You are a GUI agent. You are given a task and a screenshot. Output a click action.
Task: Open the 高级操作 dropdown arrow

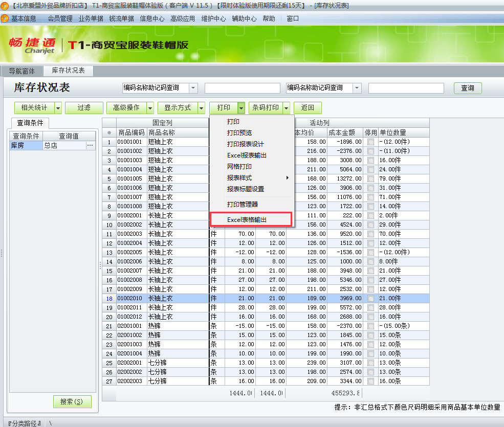tap(149, 108)
